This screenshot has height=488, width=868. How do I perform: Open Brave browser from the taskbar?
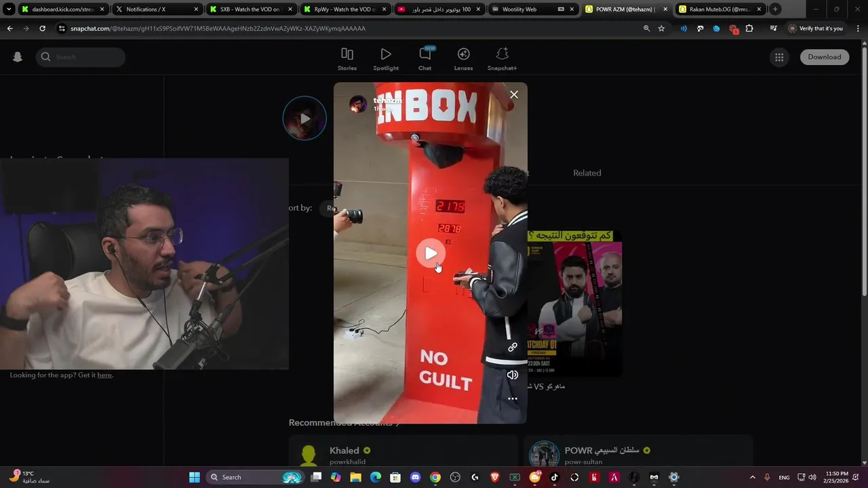click(494, 477)
